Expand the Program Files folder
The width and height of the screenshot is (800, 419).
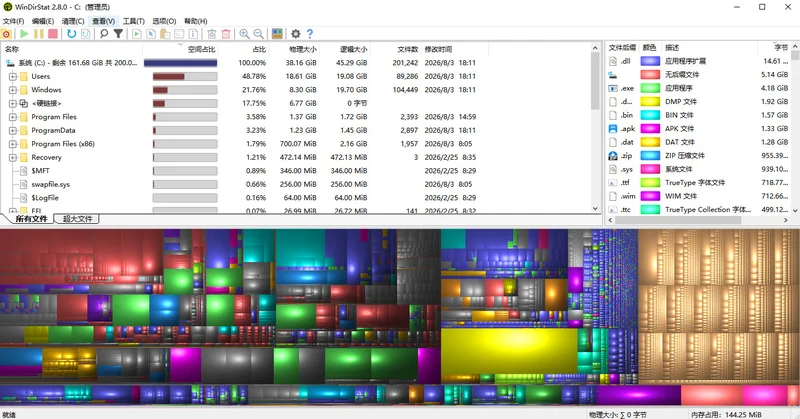pos(13,117)
